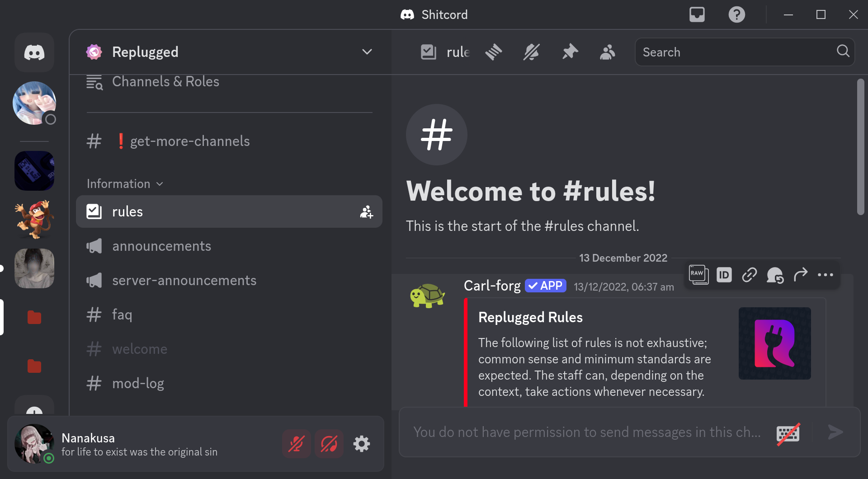The height and width of the screenshot is (479, 868).
Task: Click the message timestamp 13/12/2022, 06:37 am
Action: 623,287
